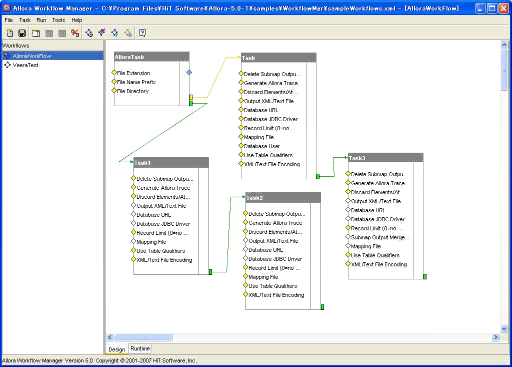This screenshot has height=367, width=512.
Task: Click the blue diamond with gear toolbar icon
Action: pyautogui.click(x=89, y=33)
